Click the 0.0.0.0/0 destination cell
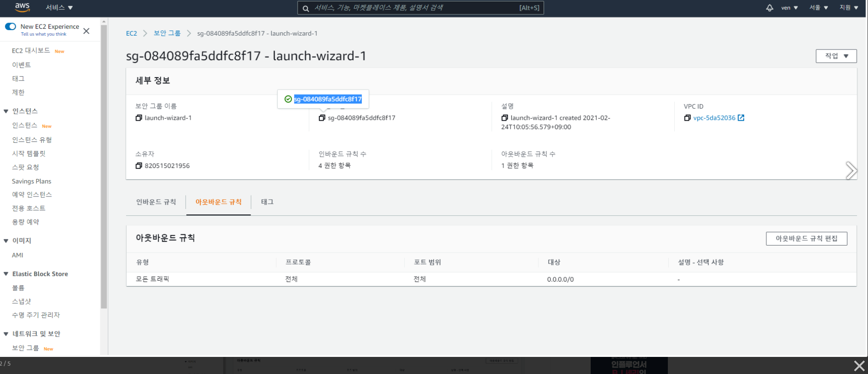868x374 pixels. 560,279
